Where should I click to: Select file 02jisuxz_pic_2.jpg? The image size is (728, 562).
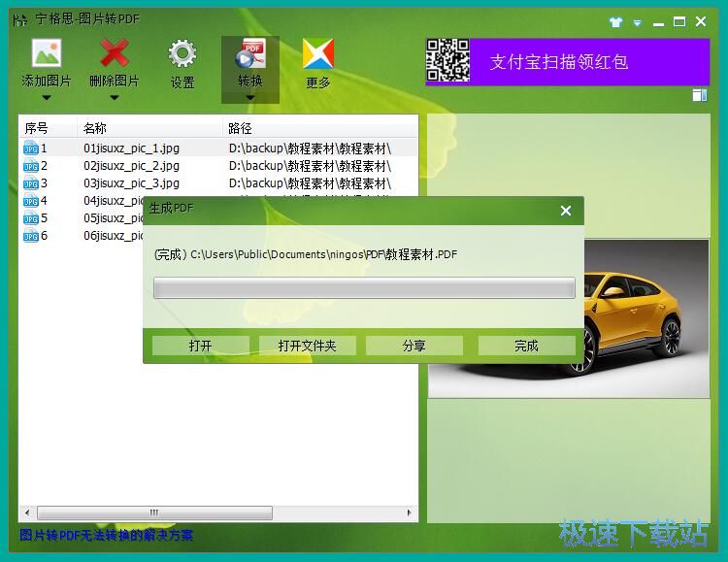[131, 166]
